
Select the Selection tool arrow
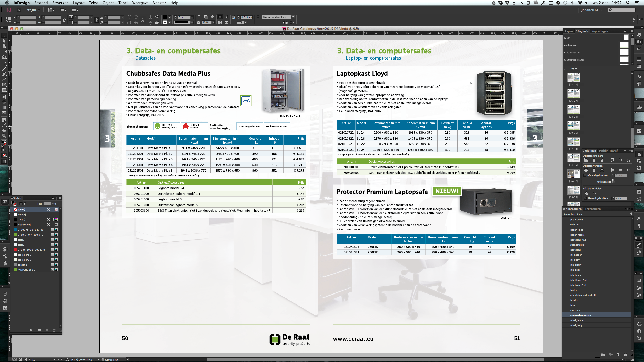[x=4, y=35]
